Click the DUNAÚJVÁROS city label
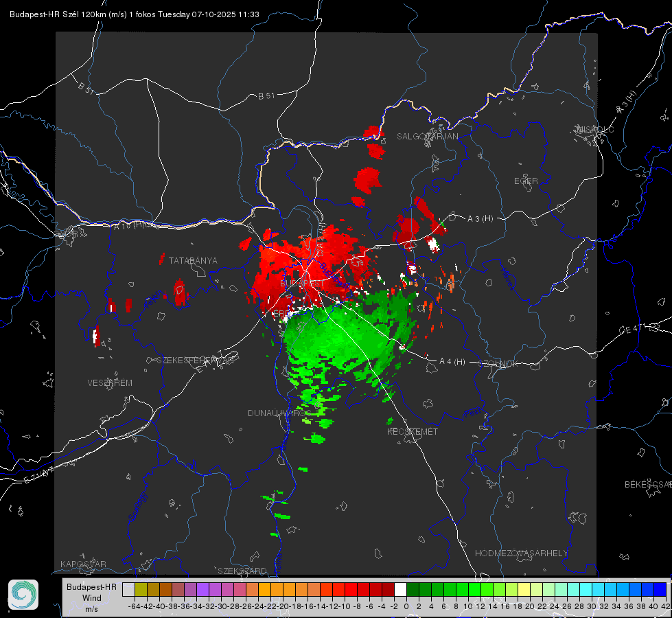 [x=279, y=413]
